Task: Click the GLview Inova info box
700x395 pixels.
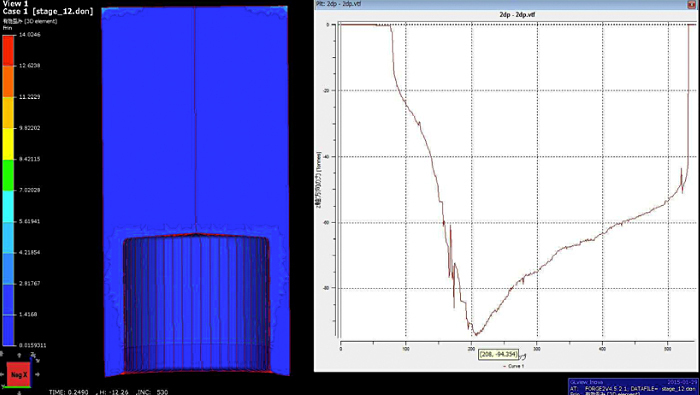Action: tap(634, 387)
